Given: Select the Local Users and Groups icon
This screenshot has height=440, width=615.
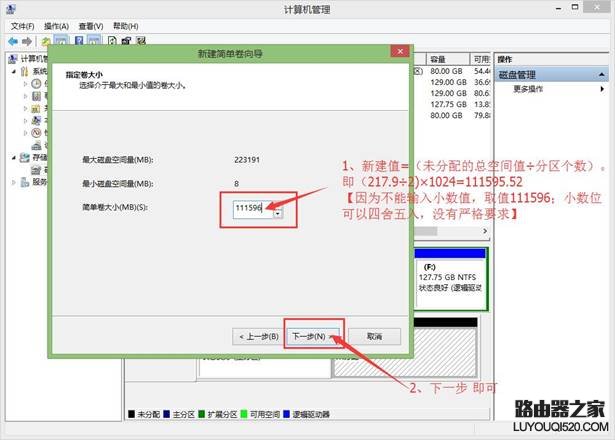Looking at the screenshot, I should tap(36, 120).
